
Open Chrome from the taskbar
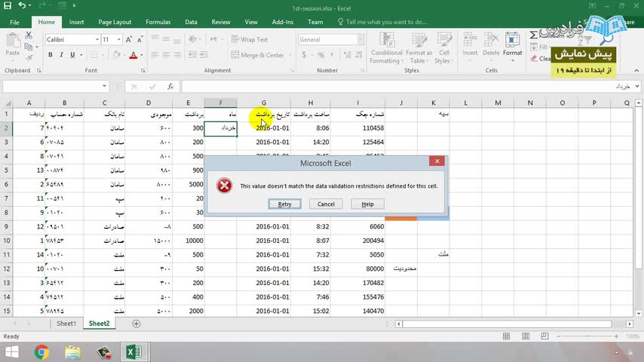42,351
